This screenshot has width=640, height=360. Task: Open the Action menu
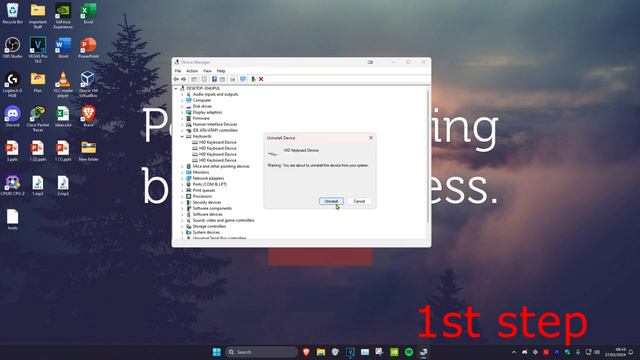[x=192, y=71]
